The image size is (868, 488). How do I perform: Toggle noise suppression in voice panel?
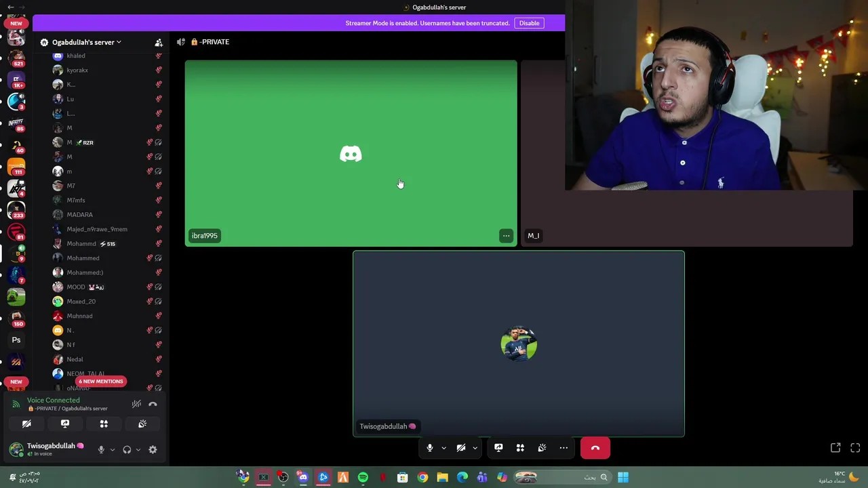(136, 404)
